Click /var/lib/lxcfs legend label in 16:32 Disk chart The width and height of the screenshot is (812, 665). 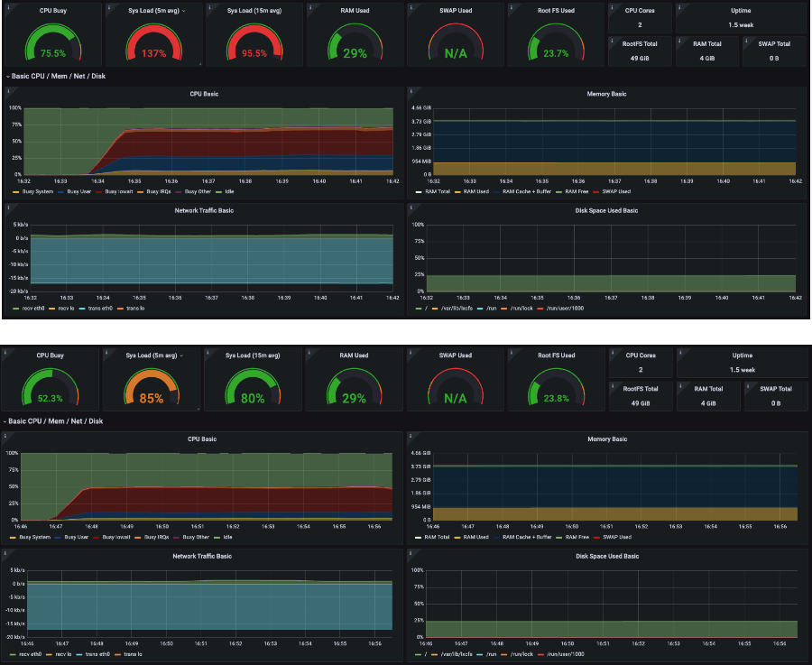(x=457, y=309)
